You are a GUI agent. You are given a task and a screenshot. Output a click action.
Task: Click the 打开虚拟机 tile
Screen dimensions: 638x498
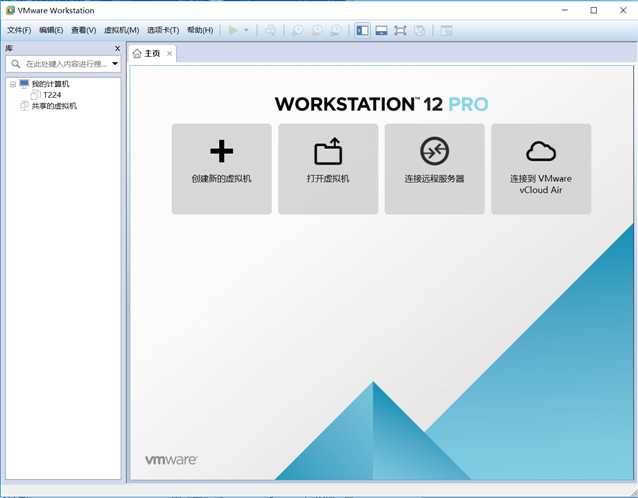click(328, 168)
